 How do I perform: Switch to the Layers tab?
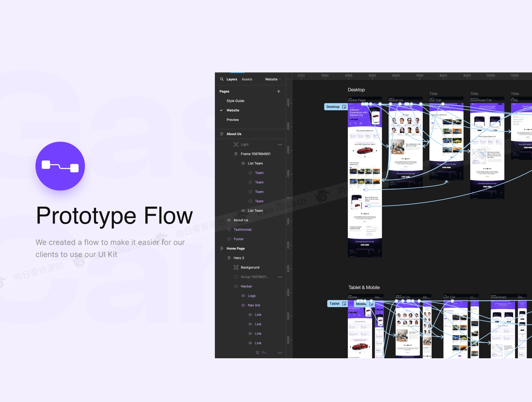point(232,79)
